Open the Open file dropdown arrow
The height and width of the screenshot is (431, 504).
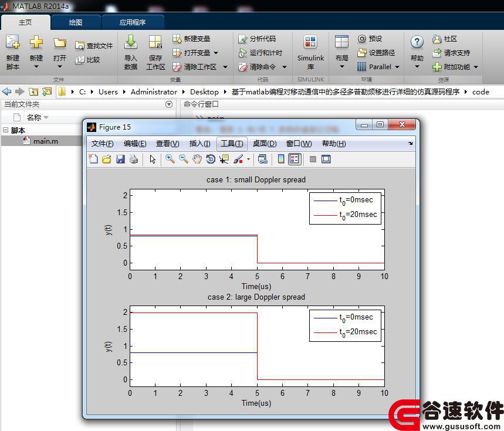coord(60,67)
